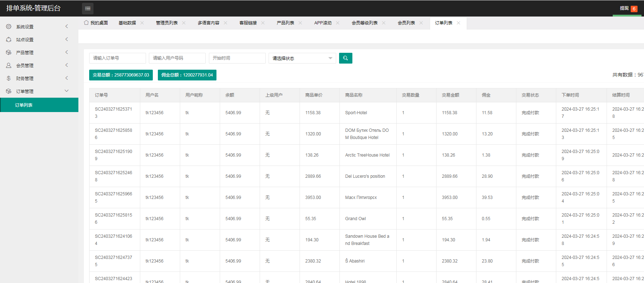
Task: Close the 订单列表 tab
Action: [458, 23]
